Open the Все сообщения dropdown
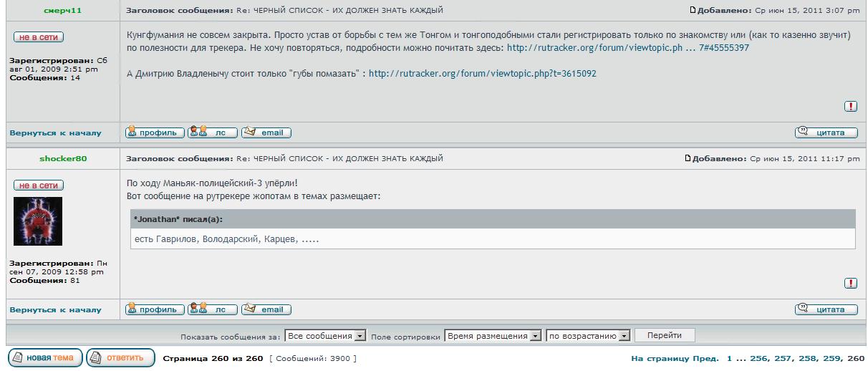This screenshot has height=371, width=868. 325,336
